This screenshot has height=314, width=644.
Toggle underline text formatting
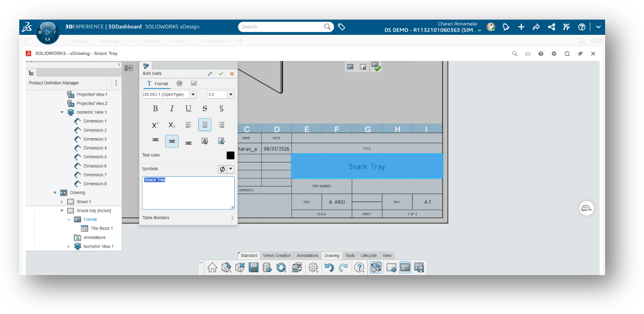(x=188, y=109)
